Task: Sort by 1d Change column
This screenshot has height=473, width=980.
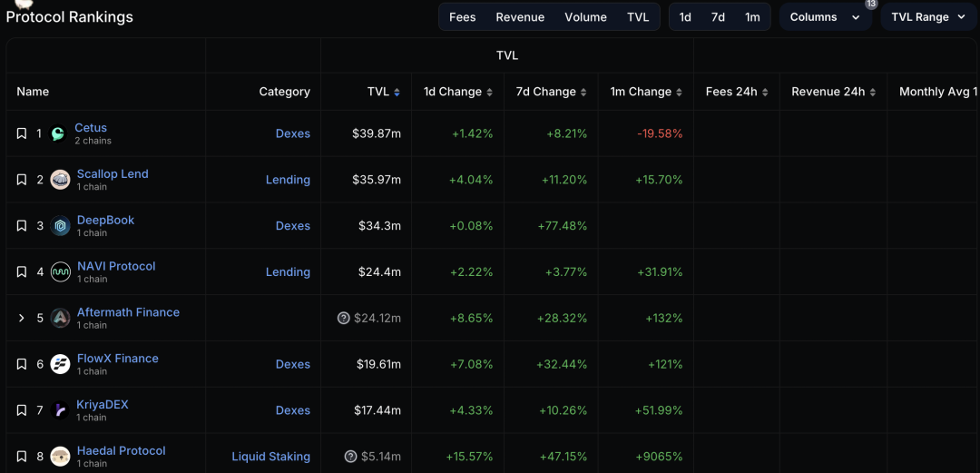Action: (x=489, y=92)
